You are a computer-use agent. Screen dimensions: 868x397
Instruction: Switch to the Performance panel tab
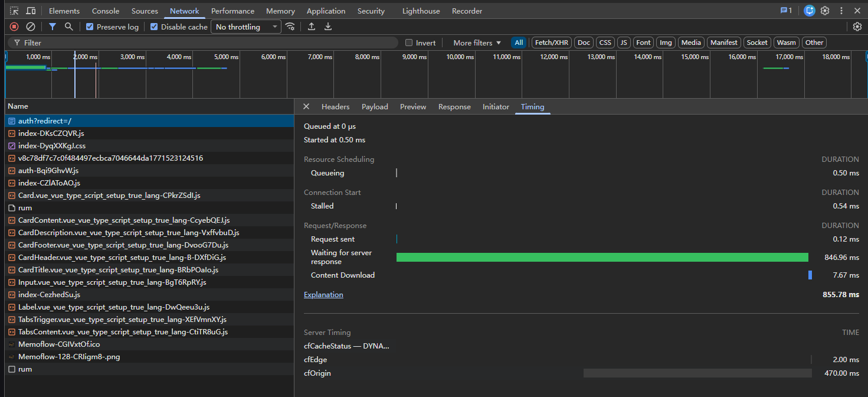point(232,11)
